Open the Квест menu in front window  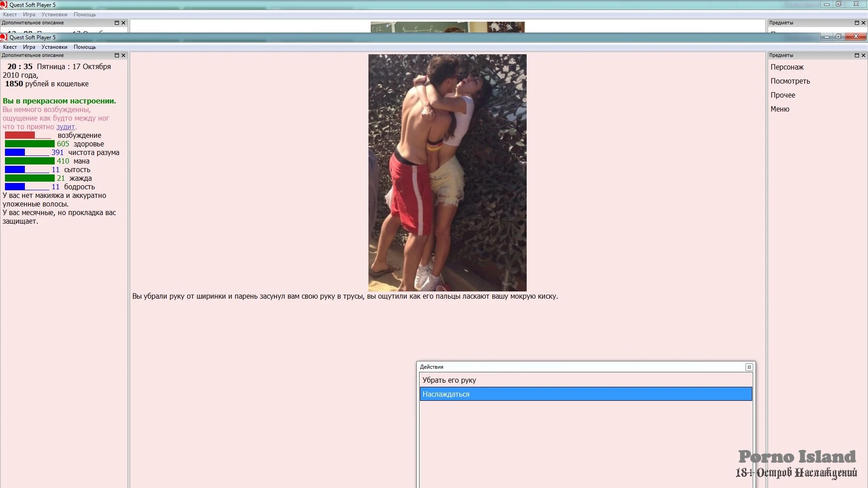point(10,47)
